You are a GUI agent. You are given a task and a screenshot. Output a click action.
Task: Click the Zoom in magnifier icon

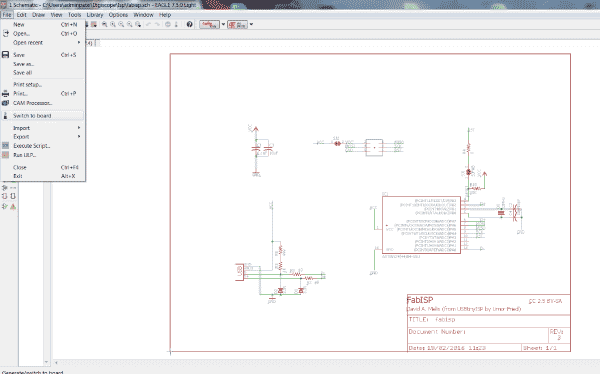point(113,24)
